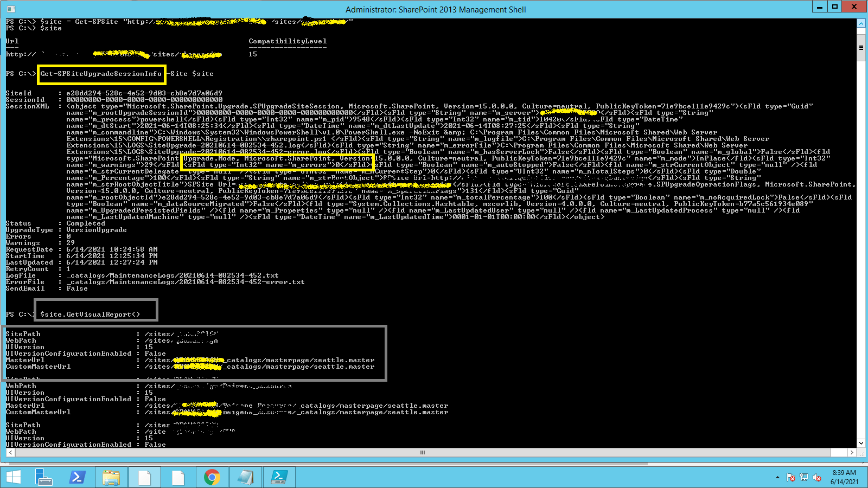Click the LastUpdated value '6/14/2021 12:27:24 PM'
This screenshot has height=488, width=868.
pyautogui.click(x=112, y=262)
